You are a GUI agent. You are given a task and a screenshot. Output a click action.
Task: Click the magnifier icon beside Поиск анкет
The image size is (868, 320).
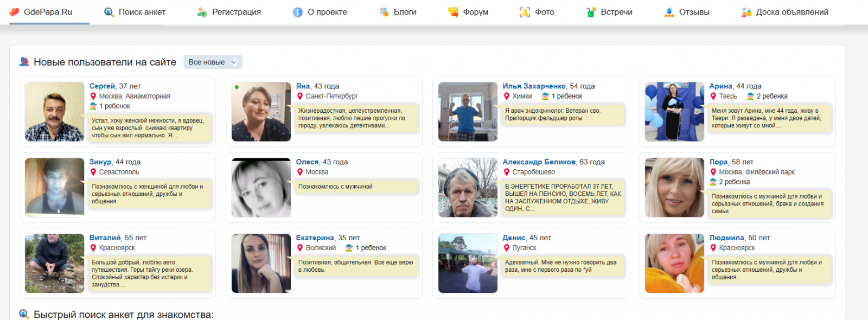point(109,12)
